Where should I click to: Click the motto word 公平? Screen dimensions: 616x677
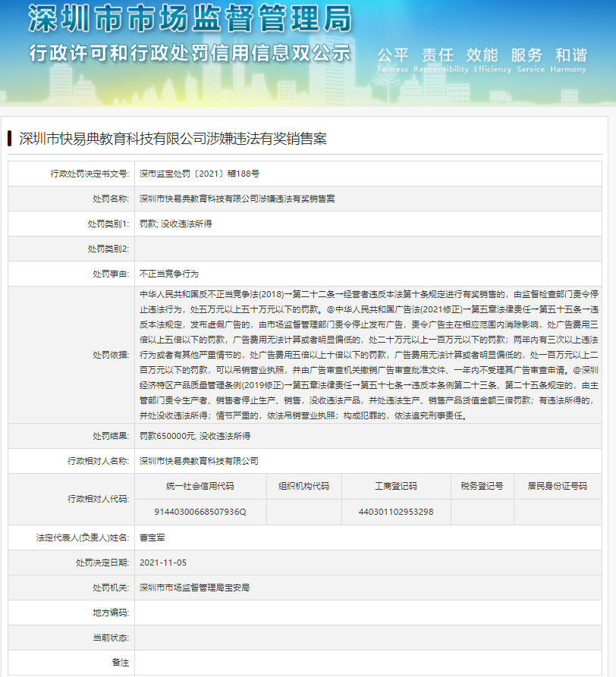(x=393, y=55)
